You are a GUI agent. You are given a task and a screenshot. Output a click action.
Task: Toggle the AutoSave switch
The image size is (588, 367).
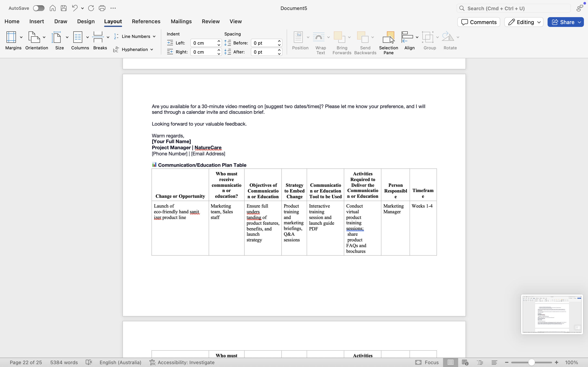(39, 8)
